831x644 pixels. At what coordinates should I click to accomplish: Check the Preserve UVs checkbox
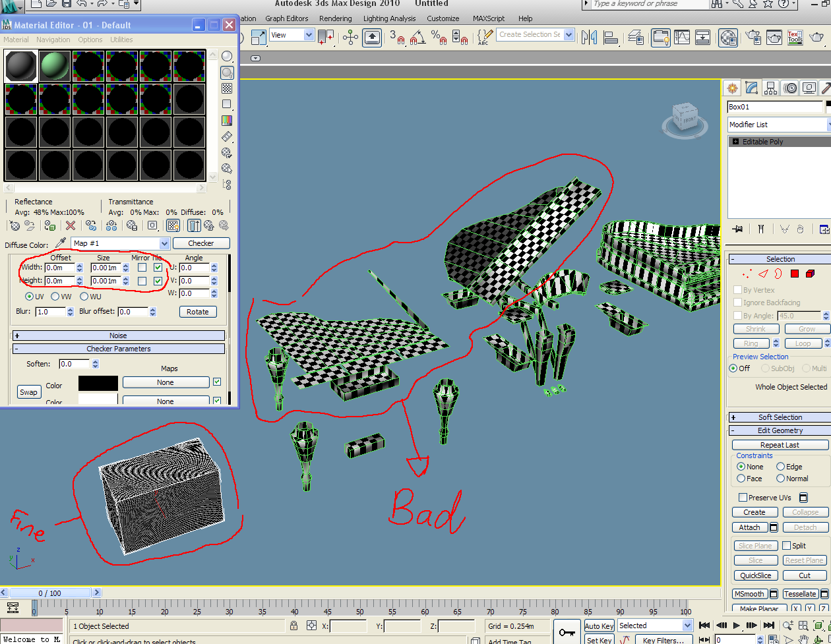point(743,498)
